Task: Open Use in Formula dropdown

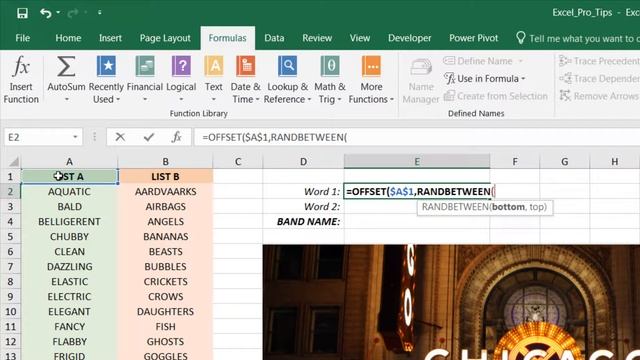Action: (484, 78)
